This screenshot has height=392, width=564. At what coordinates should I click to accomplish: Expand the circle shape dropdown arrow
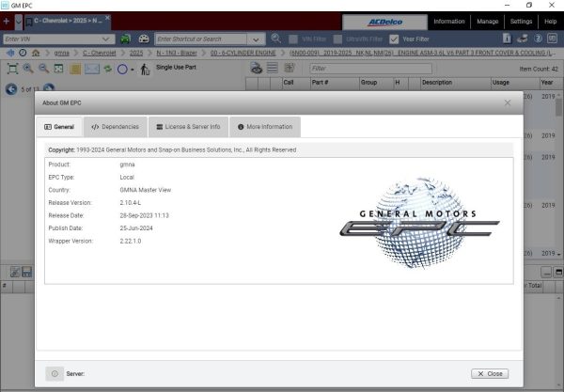click(133, 70)
